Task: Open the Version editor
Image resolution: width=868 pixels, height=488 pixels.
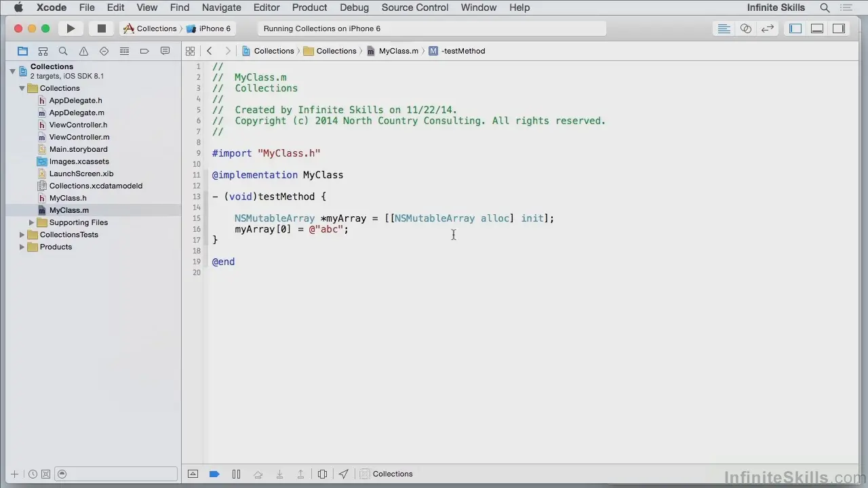Action: point(767,28)
